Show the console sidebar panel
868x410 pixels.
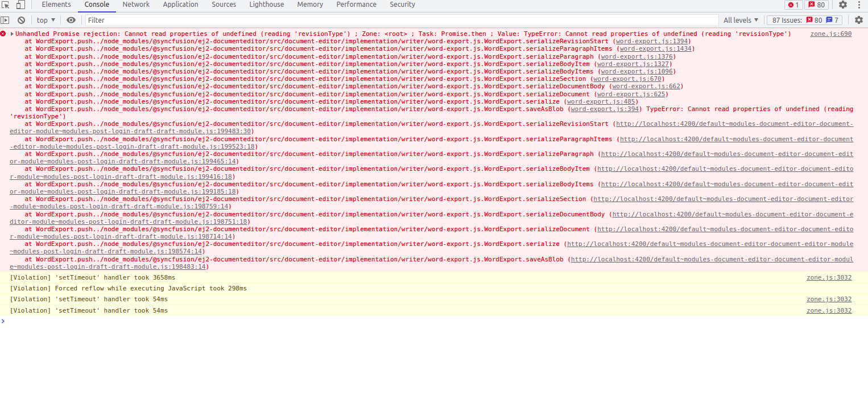[x=5, y=20]
